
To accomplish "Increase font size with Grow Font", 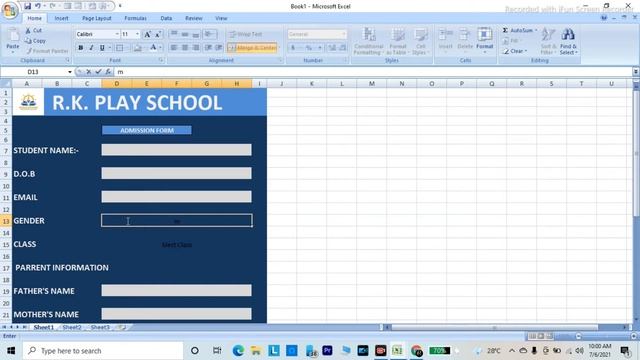I will coord(147,34).
